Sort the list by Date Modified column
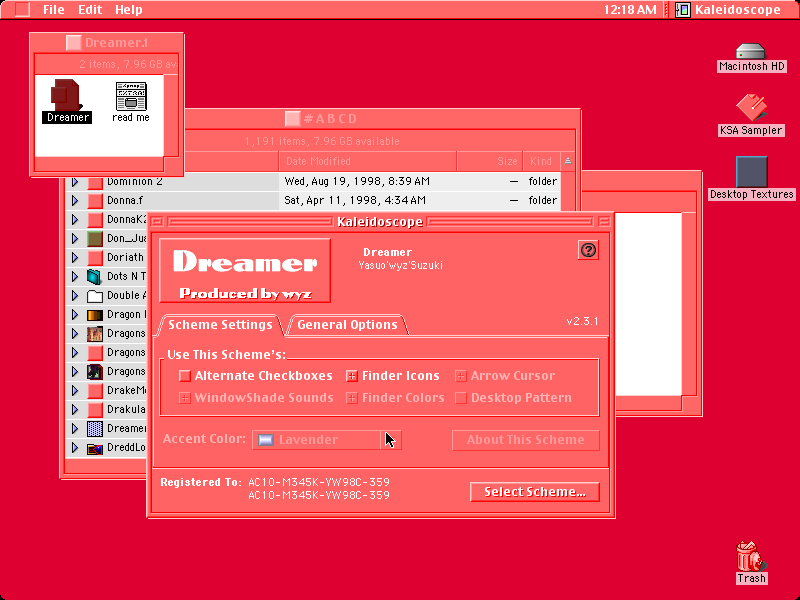The height and width of the screenshot is (600, 800). pos(367,161)
